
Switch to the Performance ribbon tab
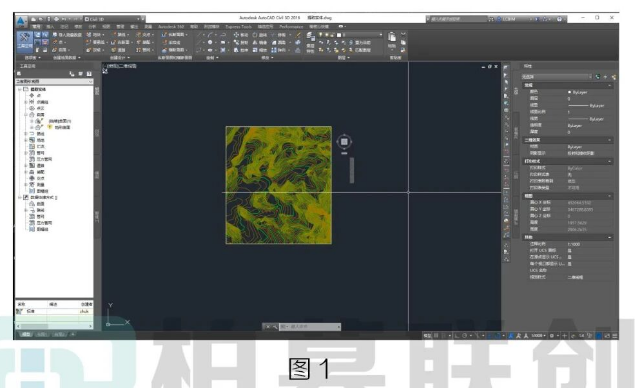[291, 27]
